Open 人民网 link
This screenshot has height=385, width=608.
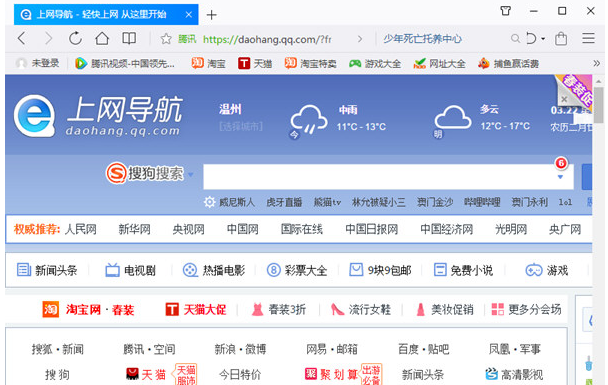[x=81, y=229]
